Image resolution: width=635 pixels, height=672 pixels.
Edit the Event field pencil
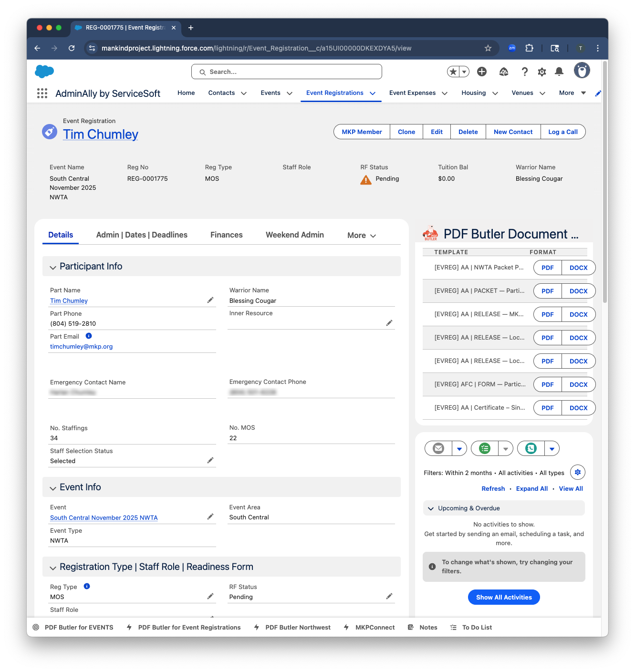[210, 517]
